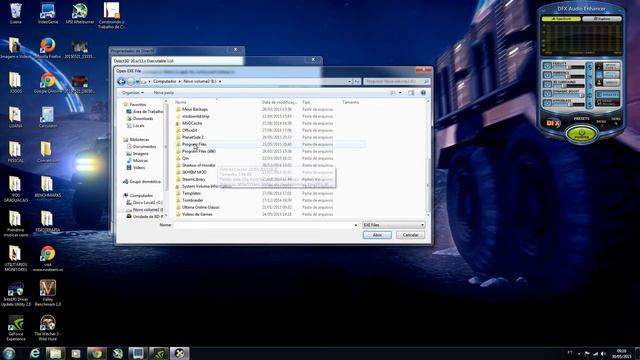
Task: Open GeForce Experience desktop shortcut
Action: tap(16, 328)
